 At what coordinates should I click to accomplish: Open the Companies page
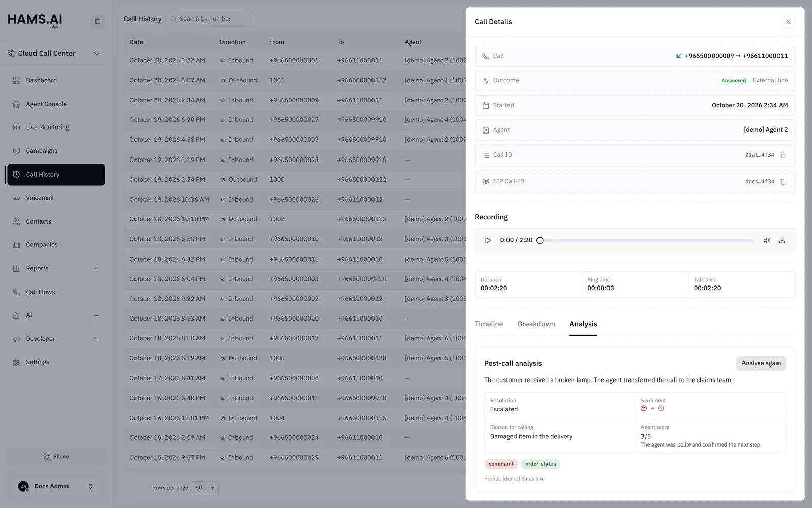pyautogui.click(x=56, y=245)
